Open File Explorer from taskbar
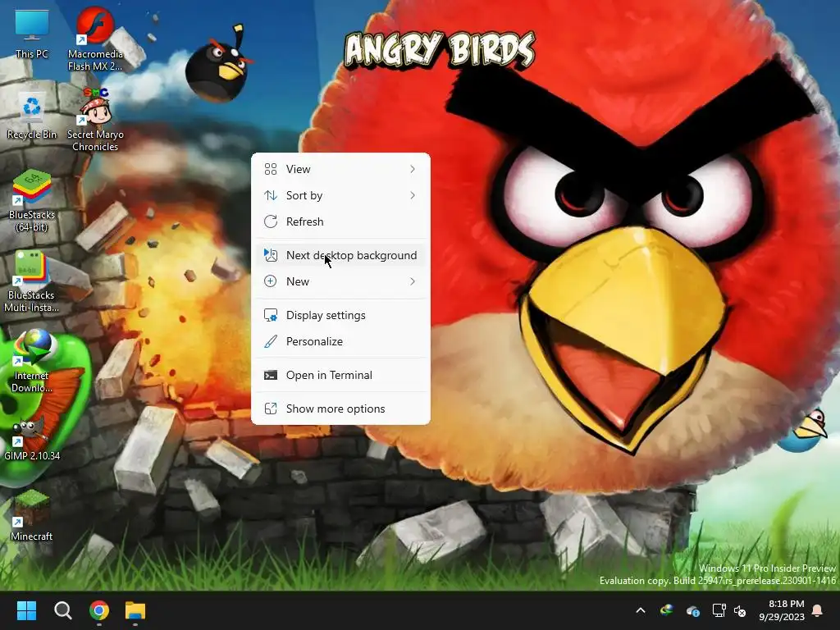 click(135, 610)
